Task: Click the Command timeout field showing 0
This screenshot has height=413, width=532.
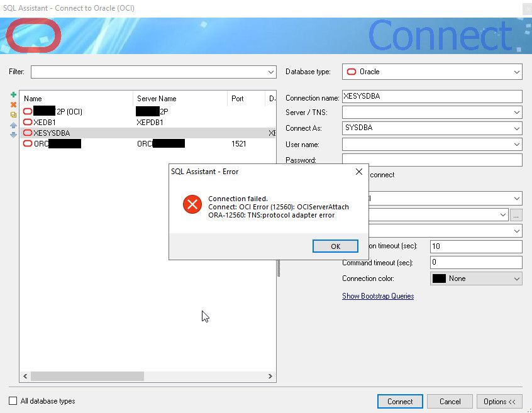Action: pos(476,262)
